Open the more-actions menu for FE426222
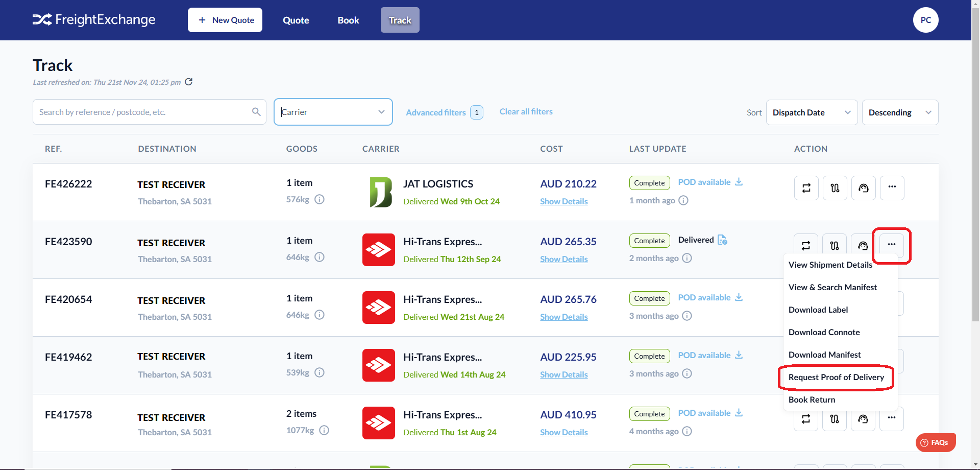980x470 pixels. (x=892, y=188)
